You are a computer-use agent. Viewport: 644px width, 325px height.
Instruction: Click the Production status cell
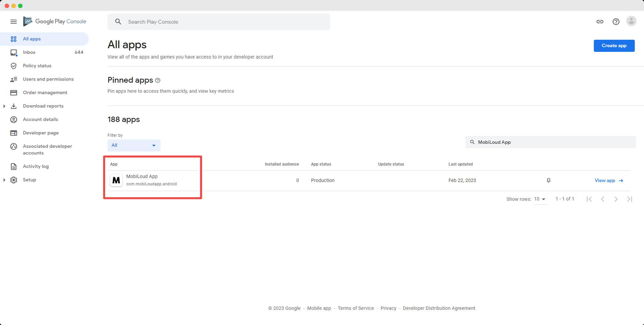point(323,180)
